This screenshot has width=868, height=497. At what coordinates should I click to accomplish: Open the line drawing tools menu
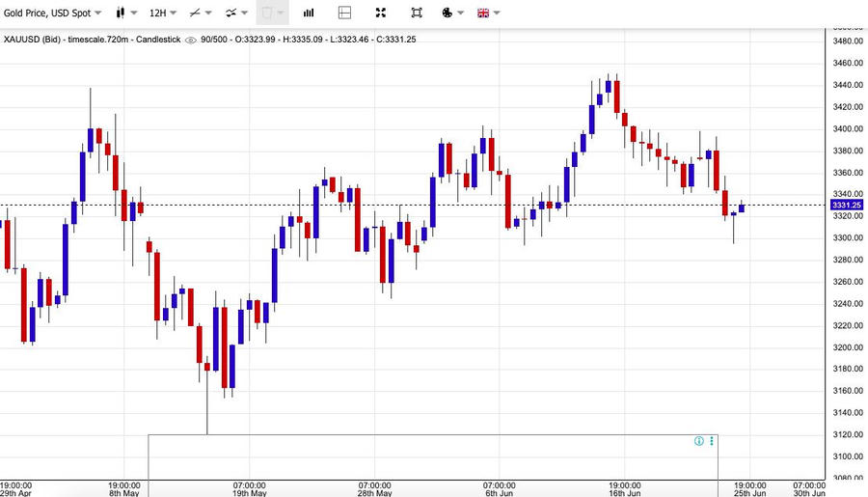(201, 14)
